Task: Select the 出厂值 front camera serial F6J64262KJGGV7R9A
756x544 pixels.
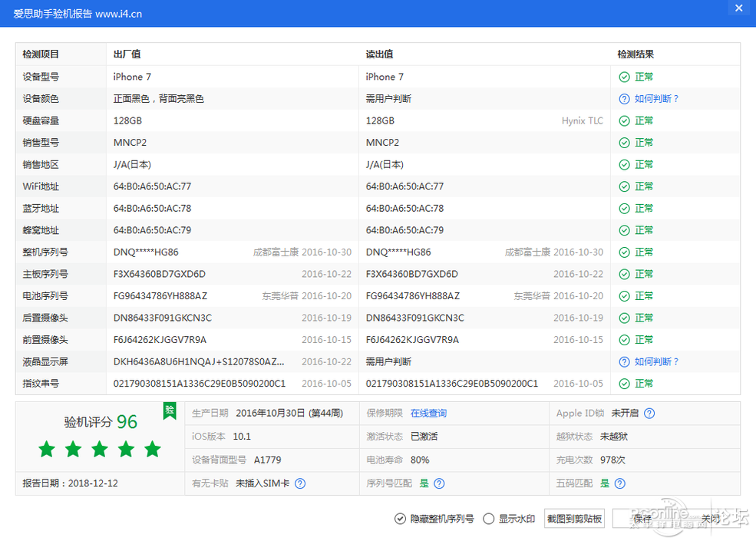Action: point(160,340)
